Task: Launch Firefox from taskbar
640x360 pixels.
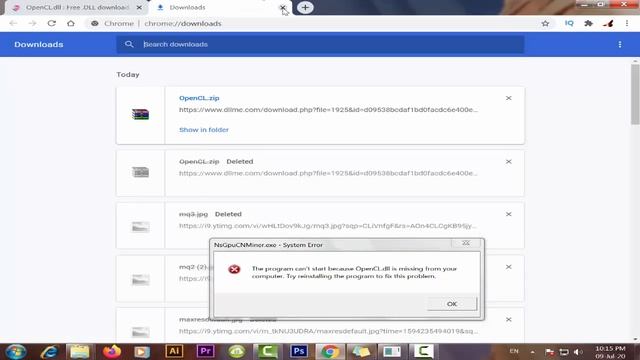Action: [x=111, y=351]
